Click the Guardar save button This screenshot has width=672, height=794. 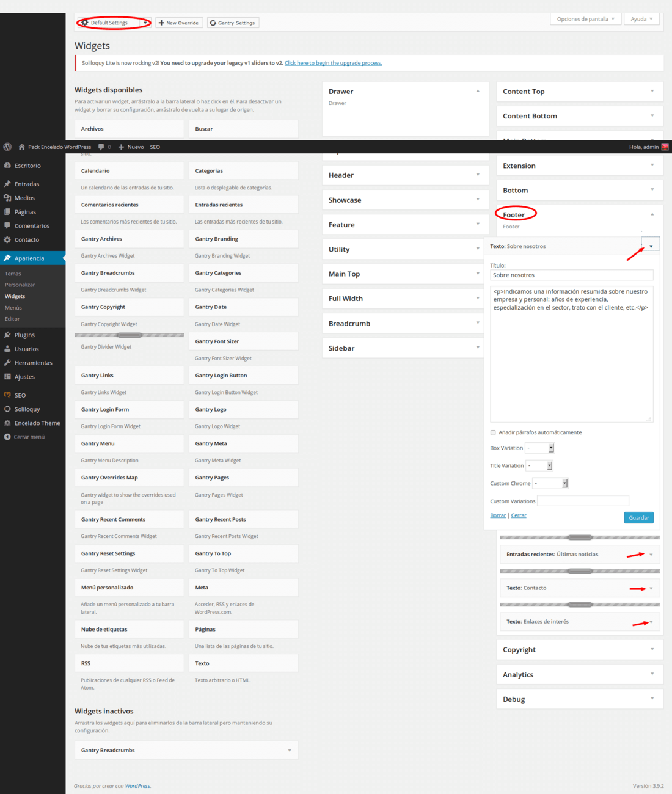coord(639,517)
